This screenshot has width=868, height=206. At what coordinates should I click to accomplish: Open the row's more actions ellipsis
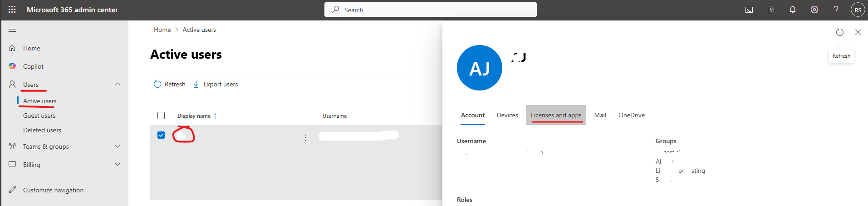(x=305, y=137)
